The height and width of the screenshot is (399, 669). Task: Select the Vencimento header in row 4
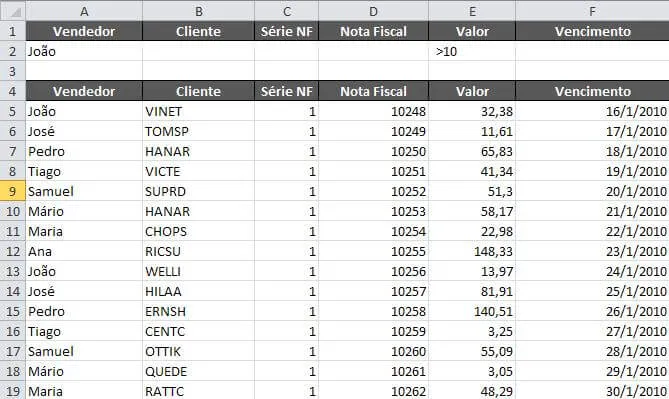[592, 91]
